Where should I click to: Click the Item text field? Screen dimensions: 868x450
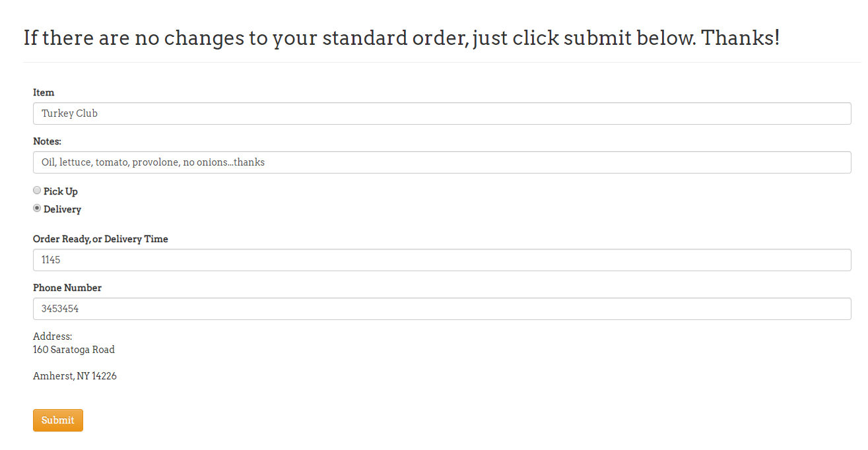(x=442, y=113)
